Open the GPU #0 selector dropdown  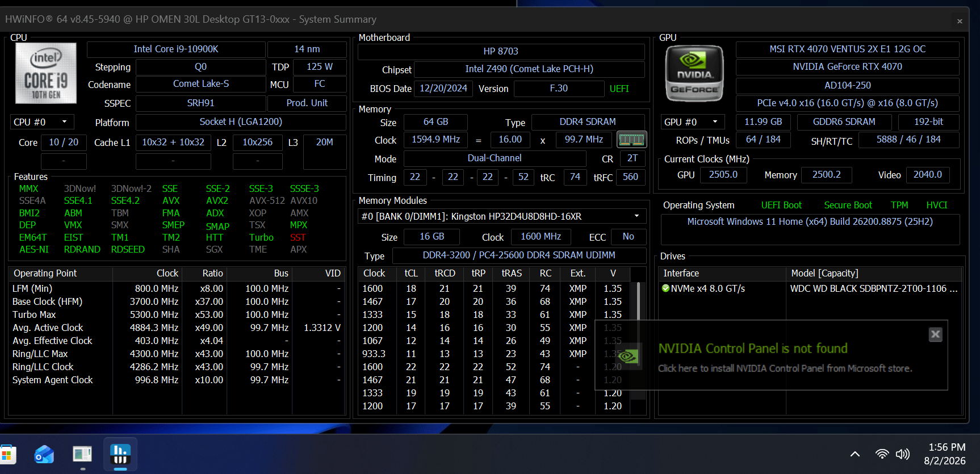coord(693,122)
